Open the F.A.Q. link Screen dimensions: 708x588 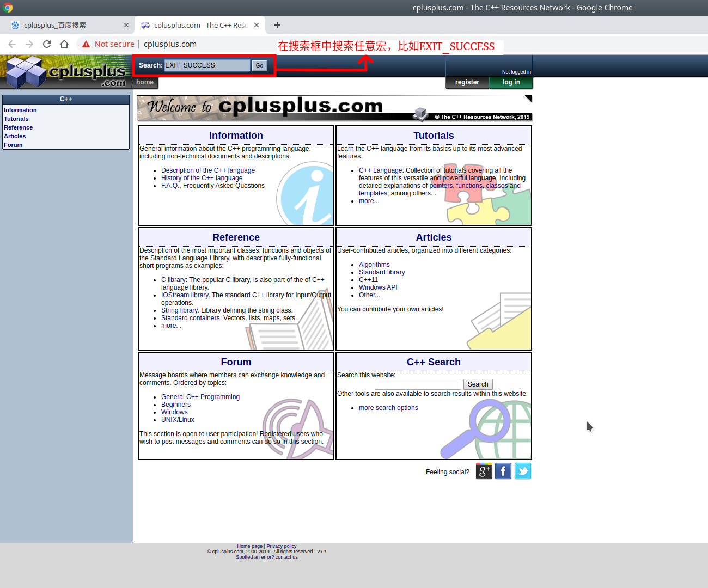(169, 186)
